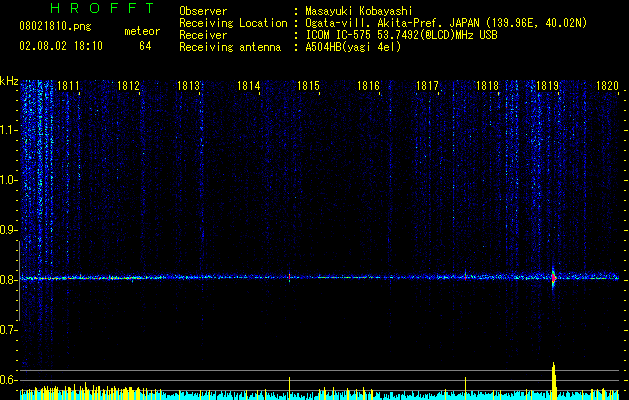Click the 0.9 kHz frequency label
The width and height of the screenshot is (629, 400).
[x=9, y=230]
